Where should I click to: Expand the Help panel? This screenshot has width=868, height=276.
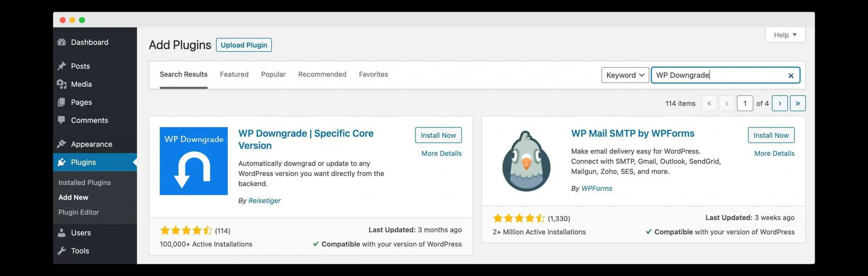pyautogui.click(x=785, y=35)
